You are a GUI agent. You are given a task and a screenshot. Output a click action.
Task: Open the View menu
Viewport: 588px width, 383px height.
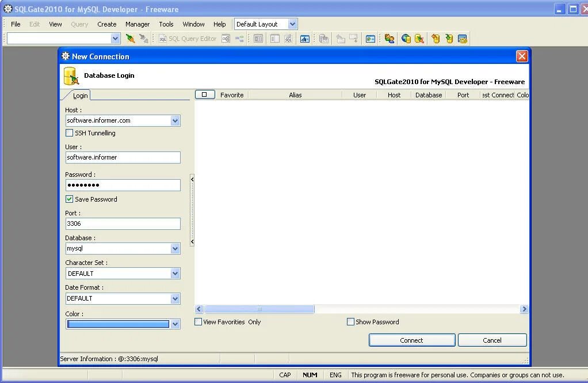(x=55, y=24)
